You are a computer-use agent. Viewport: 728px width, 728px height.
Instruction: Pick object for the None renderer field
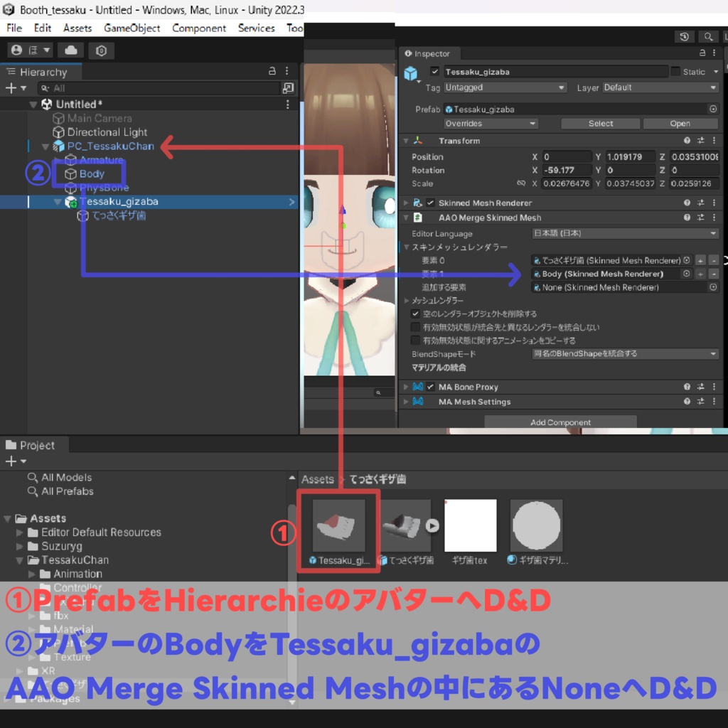[x=713, y=287]
